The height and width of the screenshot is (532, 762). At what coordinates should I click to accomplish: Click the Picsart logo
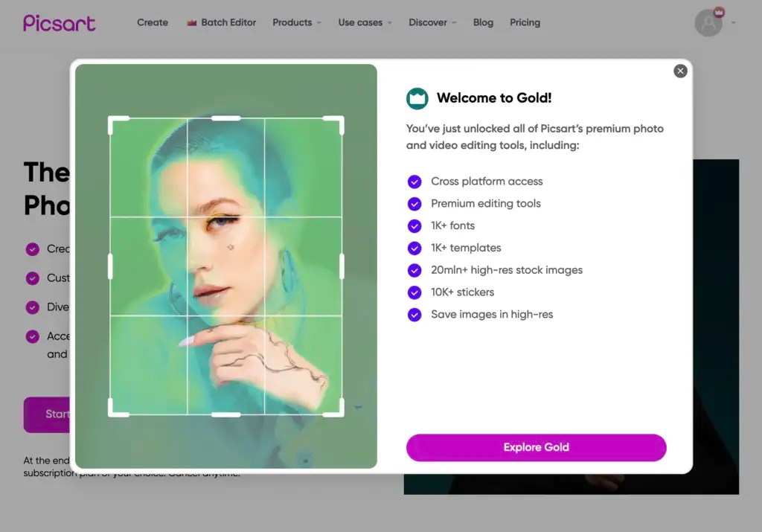(59, 22)
